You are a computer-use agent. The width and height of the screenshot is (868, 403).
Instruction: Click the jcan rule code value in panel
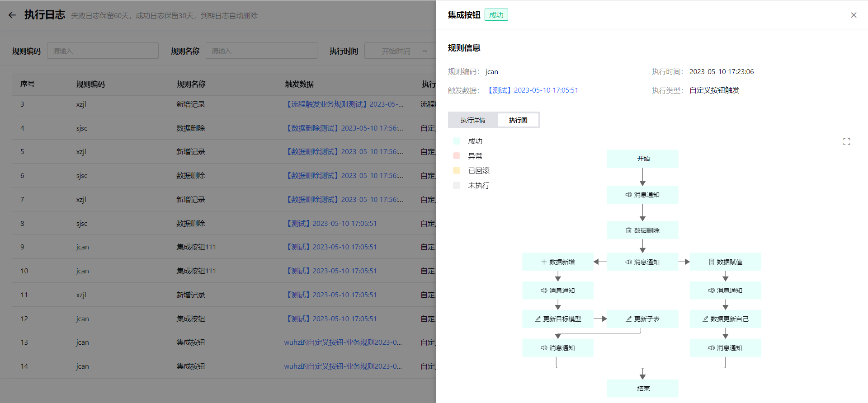coord(492,72)
